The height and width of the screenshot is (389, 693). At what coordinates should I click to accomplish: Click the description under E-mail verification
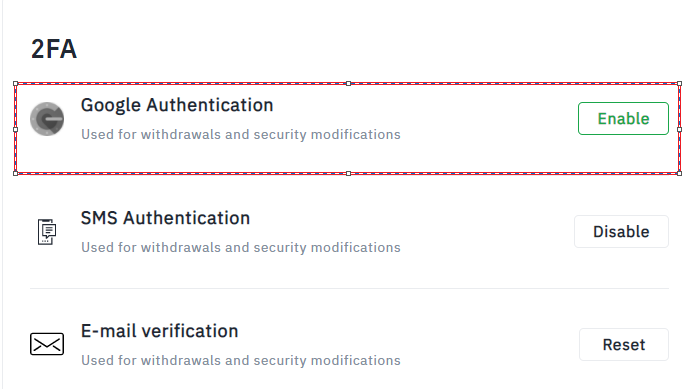coord(241,361)
